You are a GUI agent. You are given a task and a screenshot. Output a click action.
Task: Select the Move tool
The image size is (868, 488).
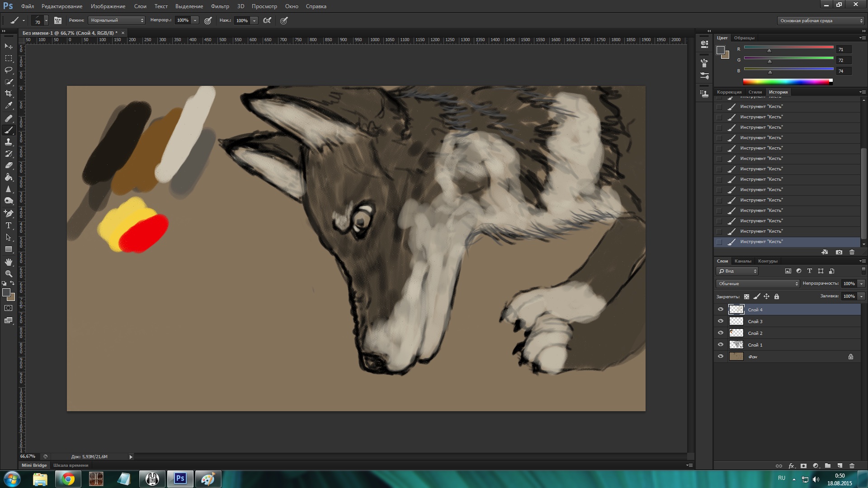[9, 47]
